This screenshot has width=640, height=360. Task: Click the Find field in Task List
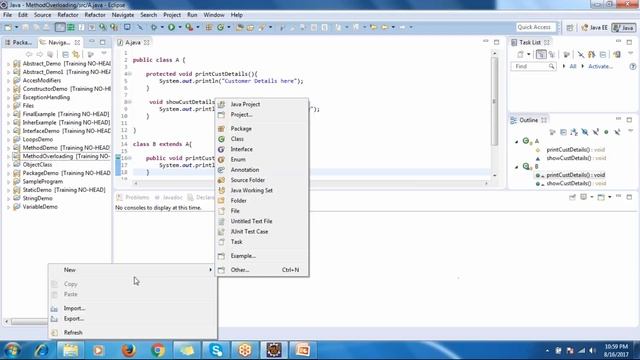(x=533, y=66)
